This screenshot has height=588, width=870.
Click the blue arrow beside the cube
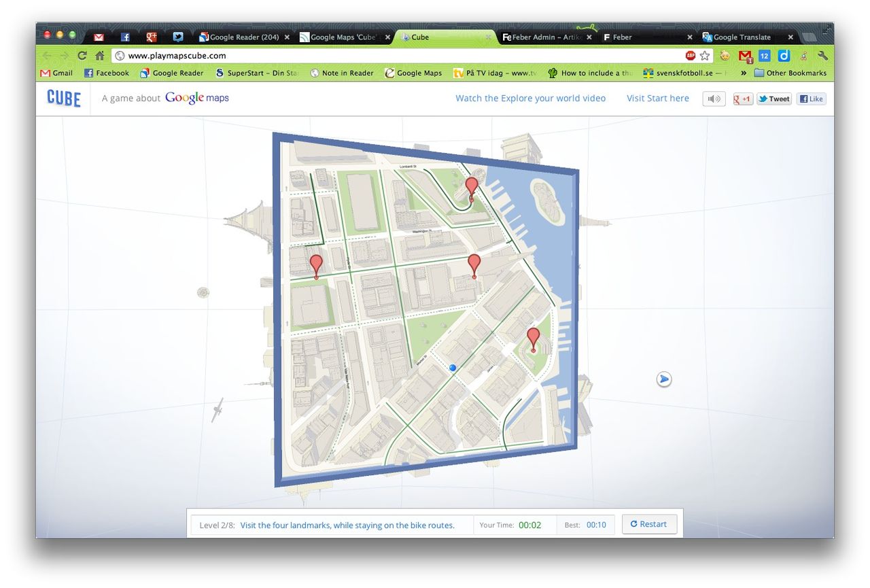coord(664,379)
